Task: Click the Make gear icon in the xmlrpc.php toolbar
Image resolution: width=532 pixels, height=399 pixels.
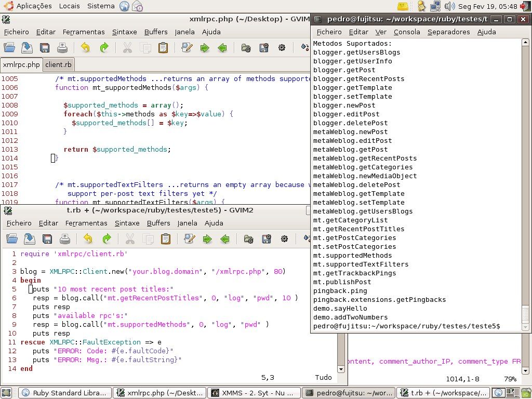Action: pyautogui.click(x=282, y=47)
